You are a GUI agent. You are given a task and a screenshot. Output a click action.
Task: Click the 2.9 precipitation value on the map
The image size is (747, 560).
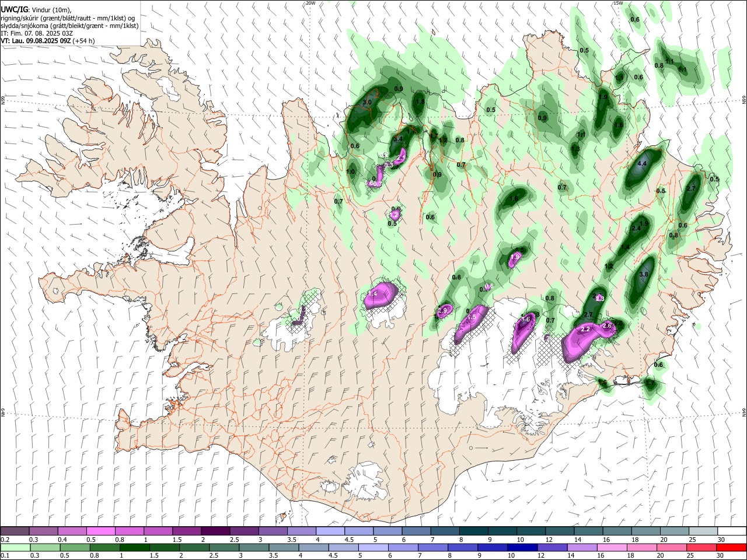tap(442, 310)
